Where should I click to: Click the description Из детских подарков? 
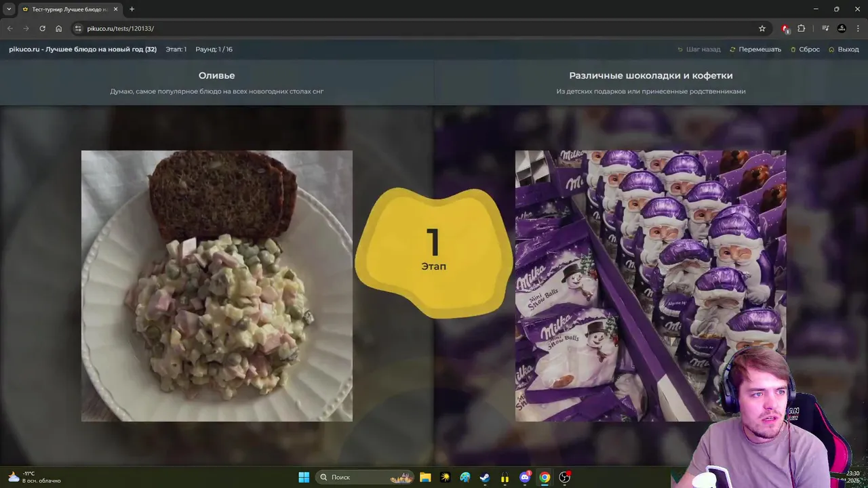click(651, 91)
